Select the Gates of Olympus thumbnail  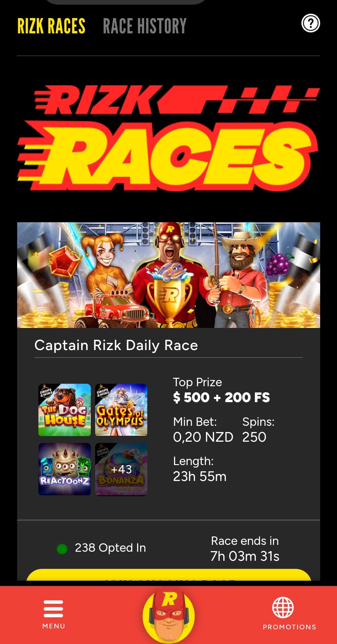121,410
